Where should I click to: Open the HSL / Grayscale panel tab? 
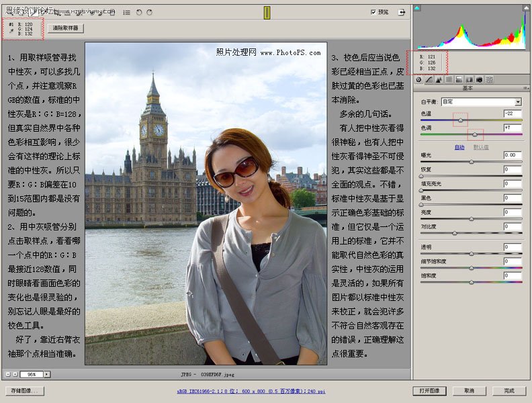click(449, 79)
